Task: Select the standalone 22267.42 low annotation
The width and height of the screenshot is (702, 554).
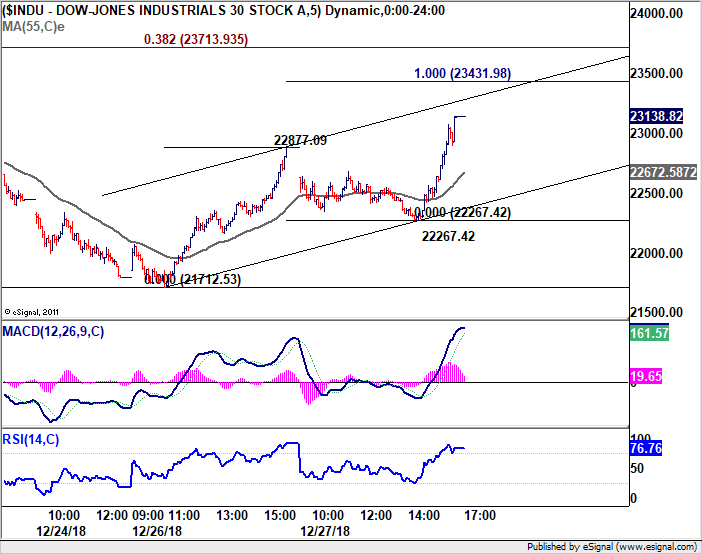Action: click(448, 236)
